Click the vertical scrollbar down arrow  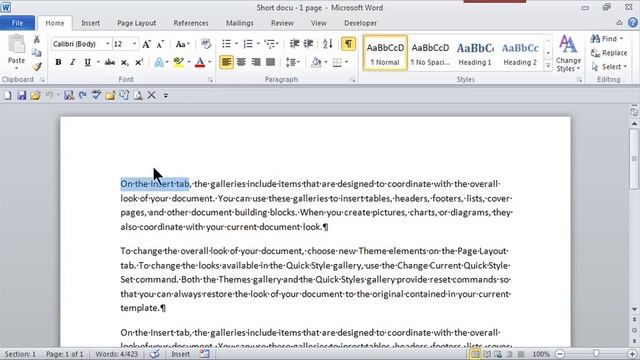click(x=634, y=309)
